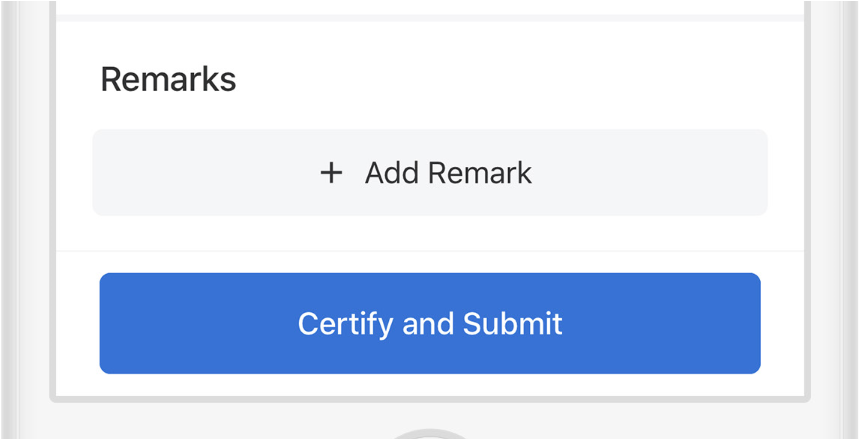The image size is (859, 439).
Task: Click the "Certify and Submit" text
Action: click(430, 324)
